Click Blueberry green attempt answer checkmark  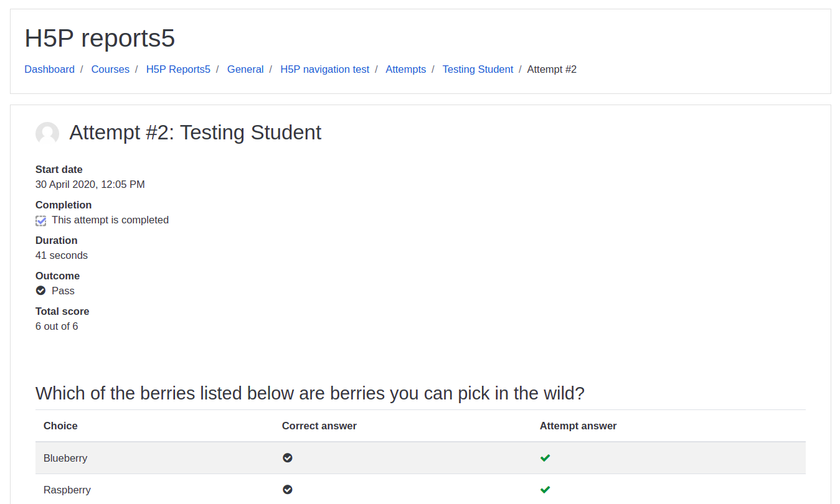coord(545,458)
